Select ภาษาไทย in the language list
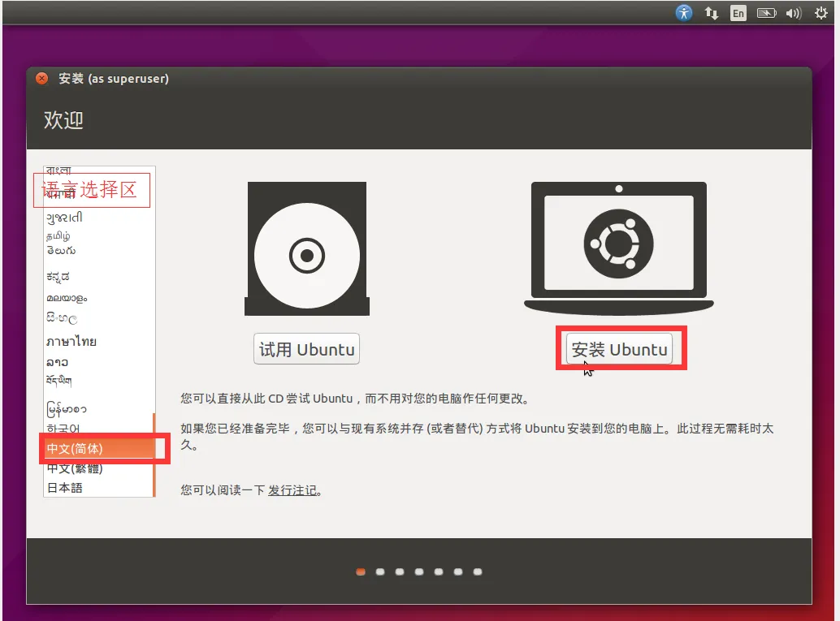 coord(71,342)
